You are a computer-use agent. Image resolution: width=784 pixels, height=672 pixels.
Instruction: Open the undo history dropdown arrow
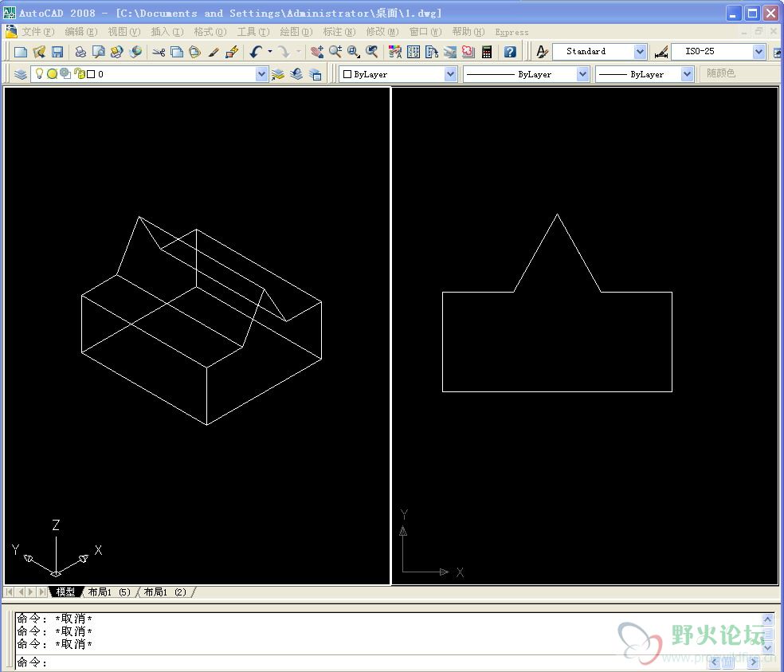coord(270,52)
